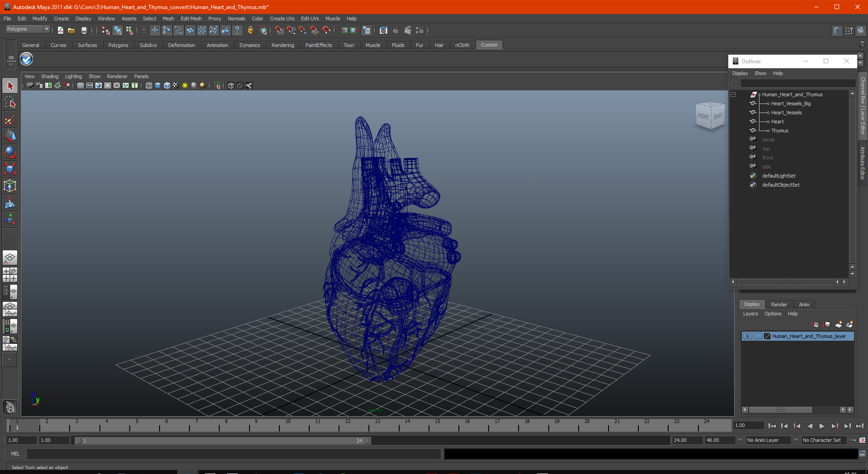Select the Show Manipulator tool
This screenshot has height=474, width=868.
[10, 219]
